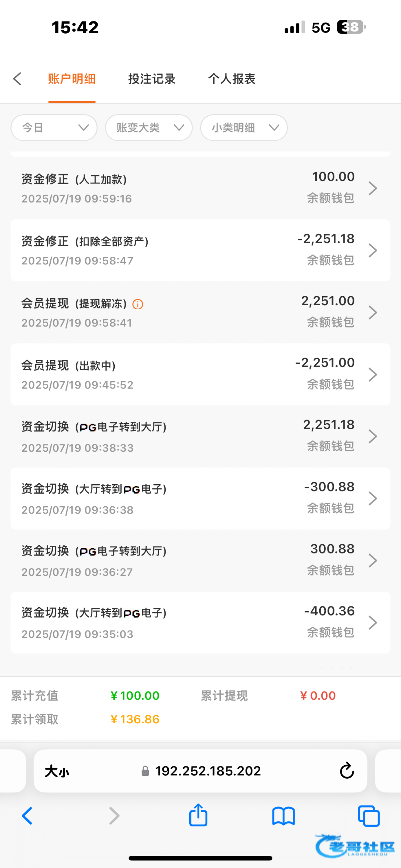Select the 账户明细 tab
This screenshot has width=401, height=868.
(72, 79)
